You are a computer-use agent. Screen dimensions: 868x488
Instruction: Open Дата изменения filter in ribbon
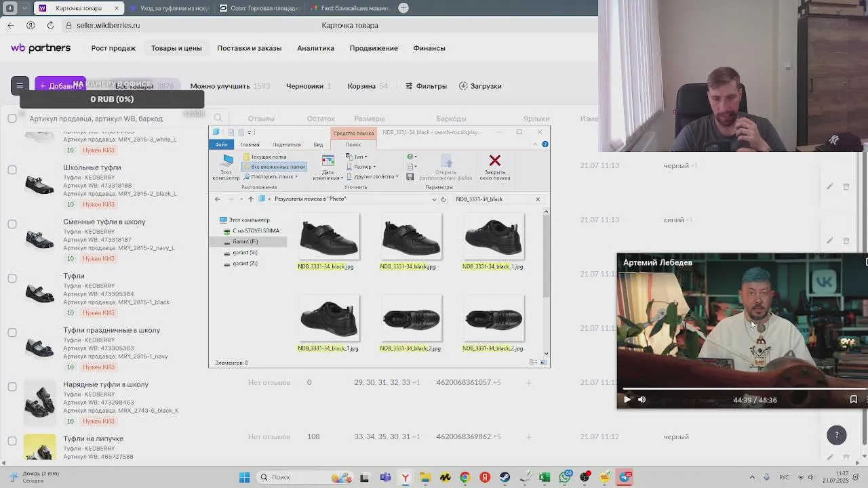(327, 167)
